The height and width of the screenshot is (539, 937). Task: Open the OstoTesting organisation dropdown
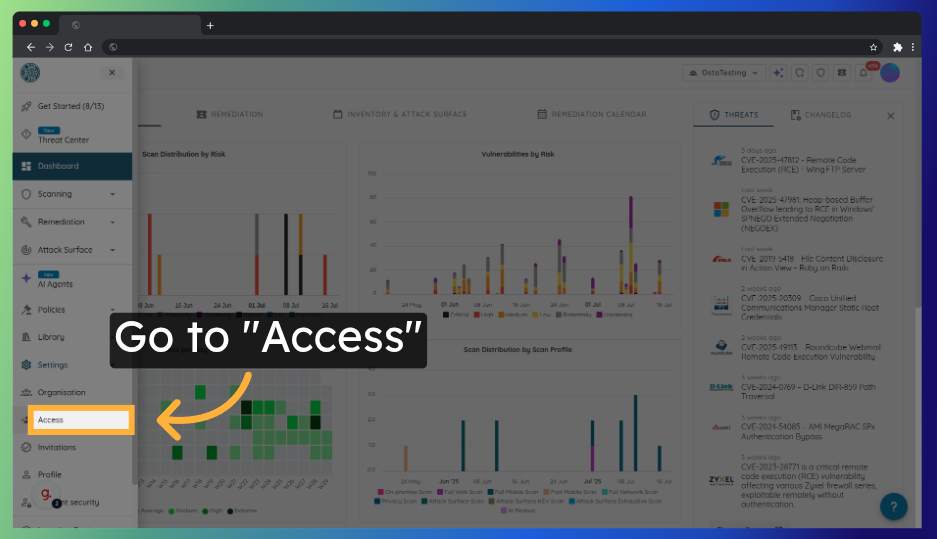tap(723, 73)
